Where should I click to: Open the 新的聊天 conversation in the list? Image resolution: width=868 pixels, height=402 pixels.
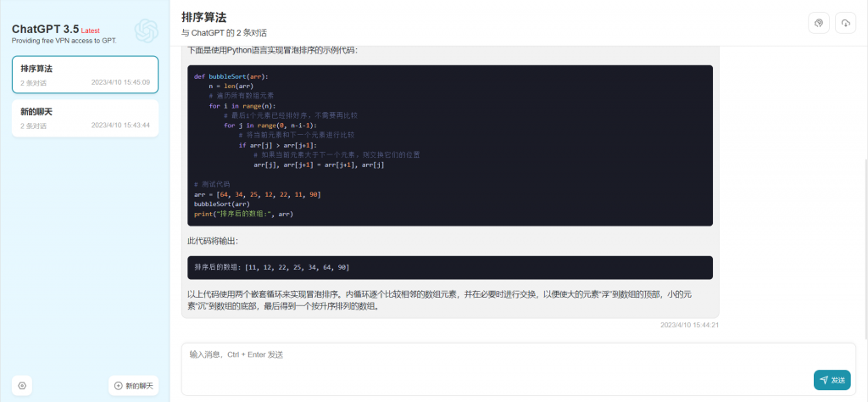click(86, 118)
